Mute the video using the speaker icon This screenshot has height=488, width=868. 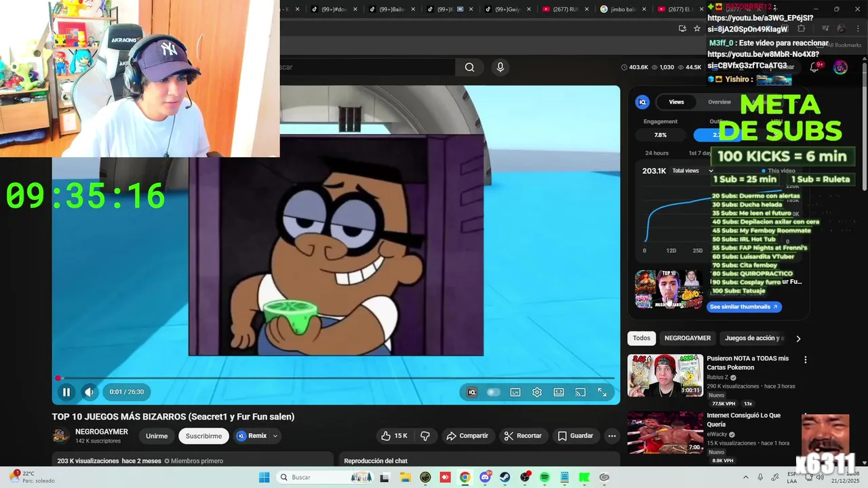pyautogui.click(x=89, y=392)
